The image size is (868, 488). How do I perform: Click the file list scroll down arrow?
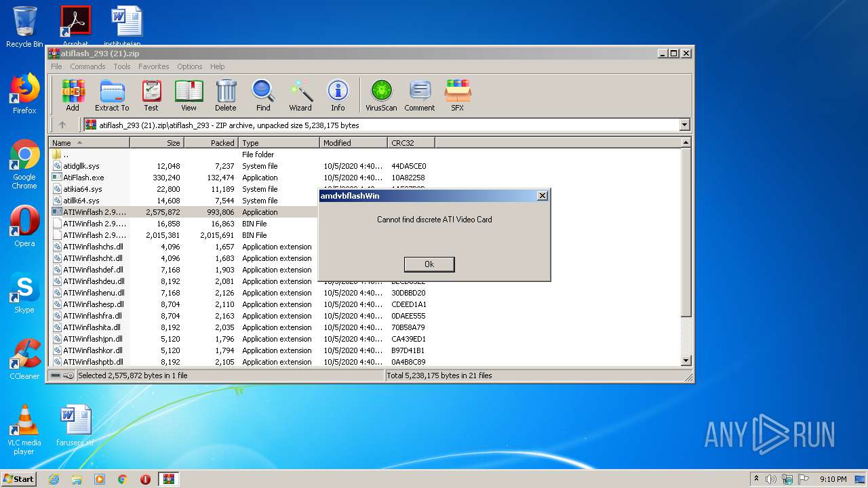click(x=686, y=361)
